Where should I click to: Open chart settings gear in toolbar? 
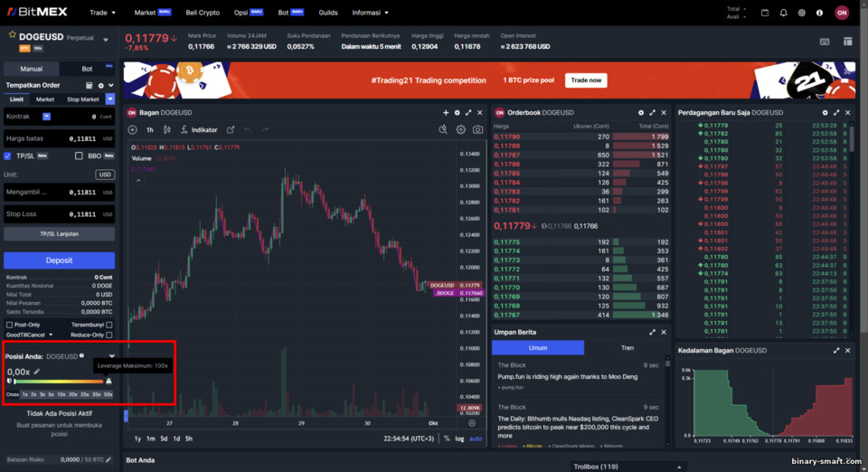[x=460, y=129]
